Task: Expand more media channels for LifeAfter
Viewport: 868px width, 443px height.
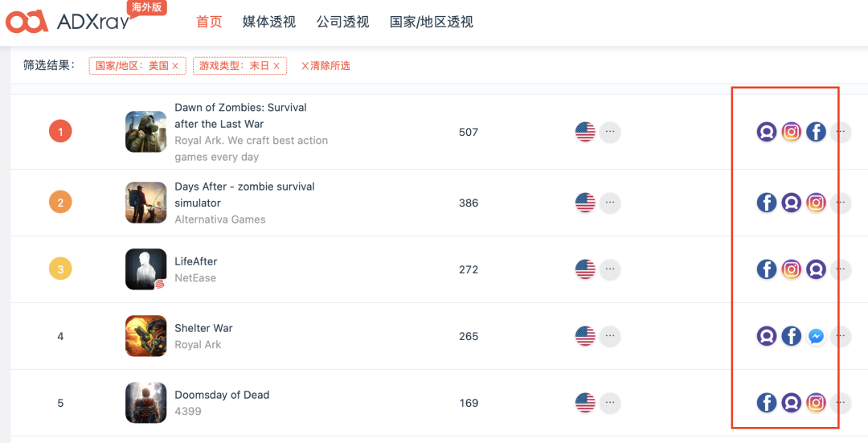Action: point(841,269)
